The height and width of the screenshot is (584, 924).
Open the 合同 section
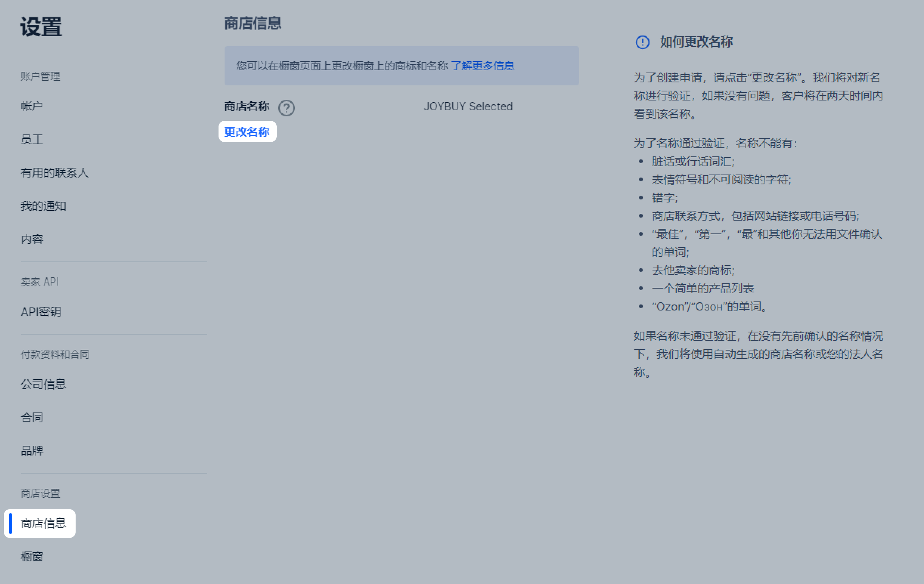coord(32,417)
